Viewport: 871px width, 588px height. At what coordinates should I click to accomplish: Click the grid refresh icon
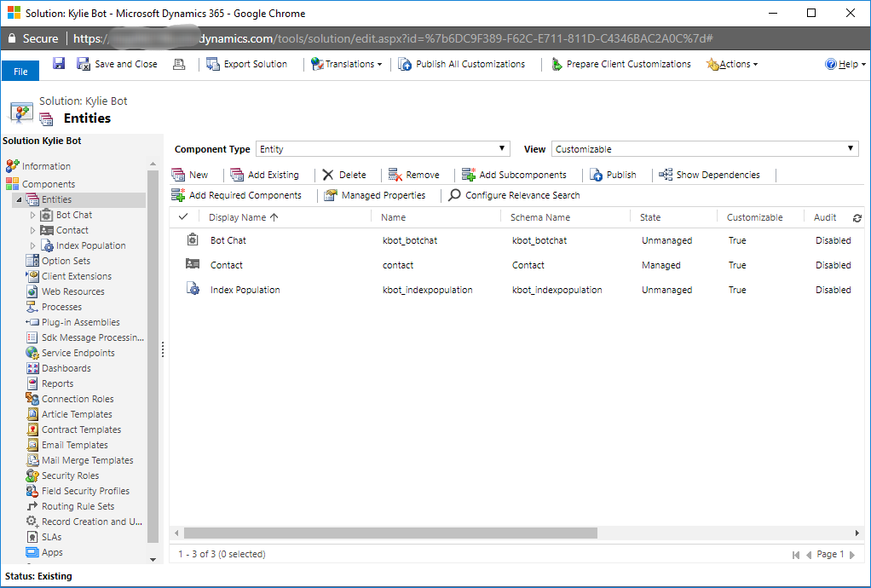[x=857, y=218]
